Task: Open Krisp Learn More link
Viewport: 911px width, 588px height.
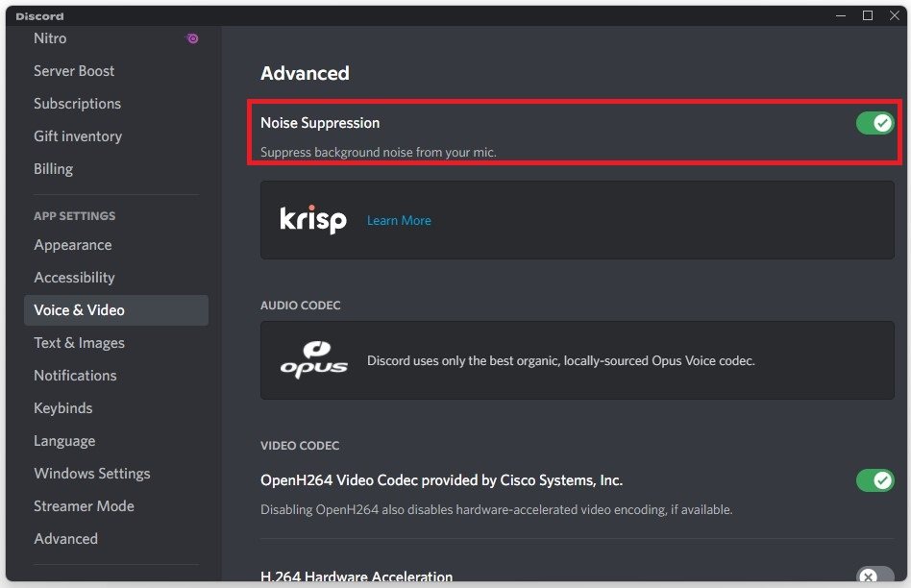Action: click(399, 220)
